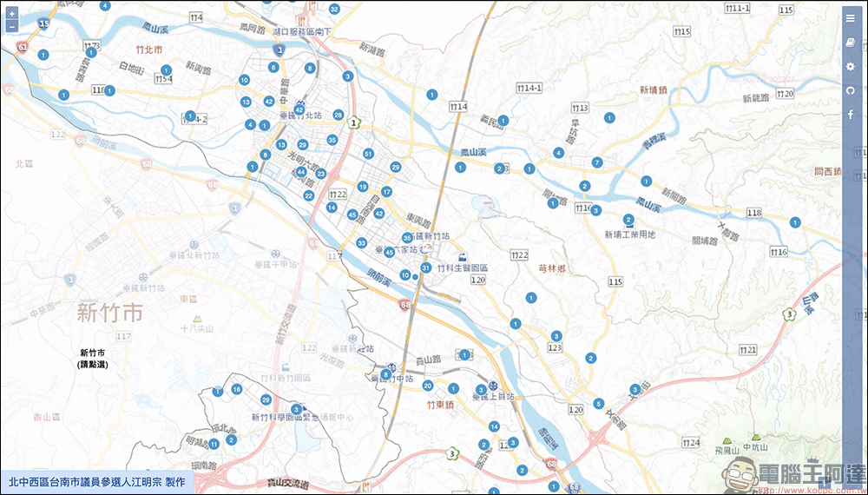
Task: Select the cluster marker numbered 16
Action: point(236,390)
